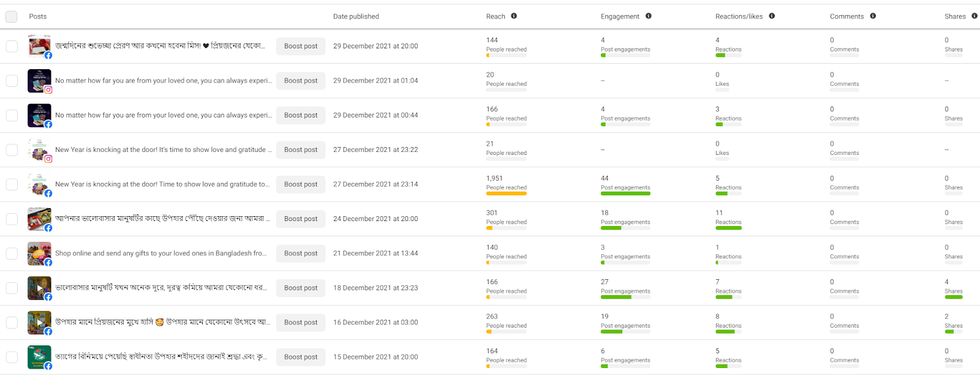This screenshot has width=980, height=376.
Task: Select checkbox for 27 December 23:14 post
Action: (12, 184)
